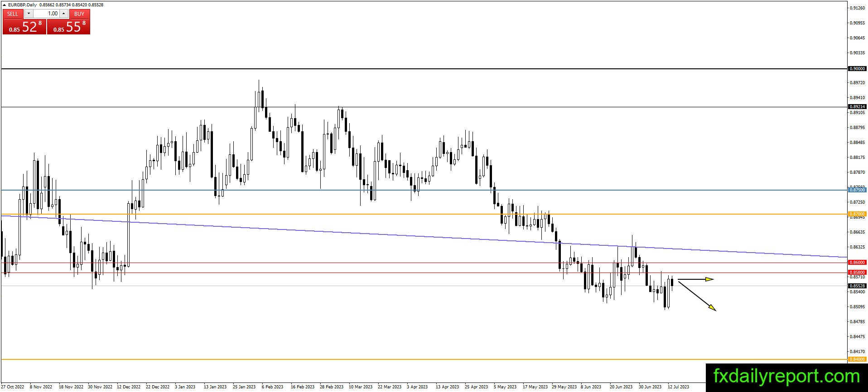Screen dimensions: 868x392
Task: Sell at the 0.85528 bid price tile
Action: pyautogui.click(x=24, y=27)
